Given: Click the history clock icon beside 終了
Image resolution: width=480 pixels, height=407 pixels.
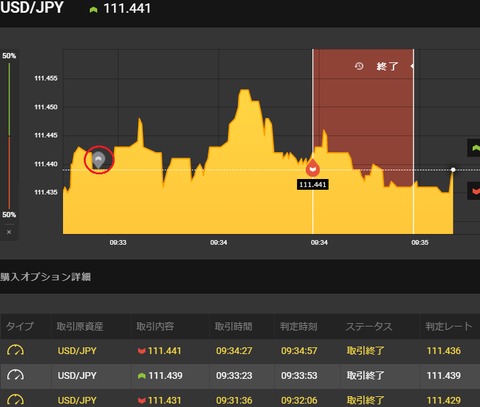Looking at the screenshot, I should tap(359, 66).
